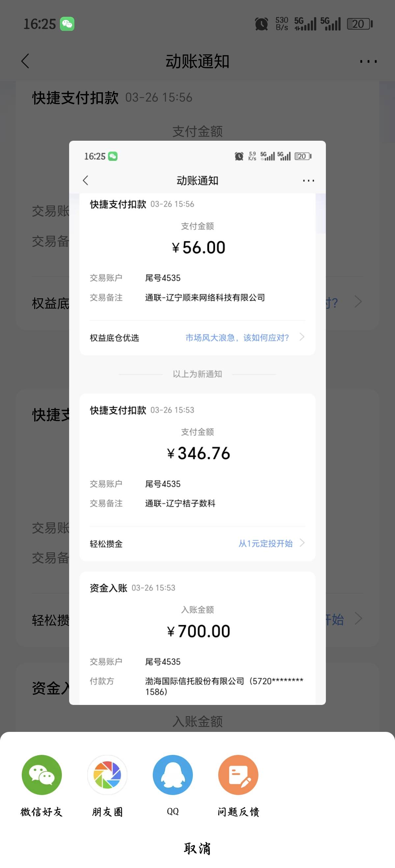Open the 问题反馈 feedback option
395x868 pixels.
point(238,775)
